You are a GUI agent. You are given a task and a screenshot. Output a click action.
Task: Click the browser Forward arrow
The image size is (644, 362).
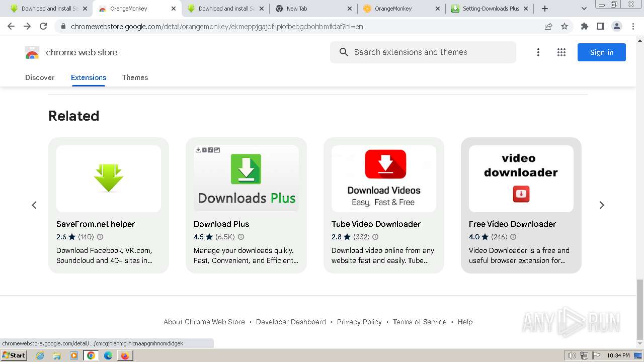[27, 26]
